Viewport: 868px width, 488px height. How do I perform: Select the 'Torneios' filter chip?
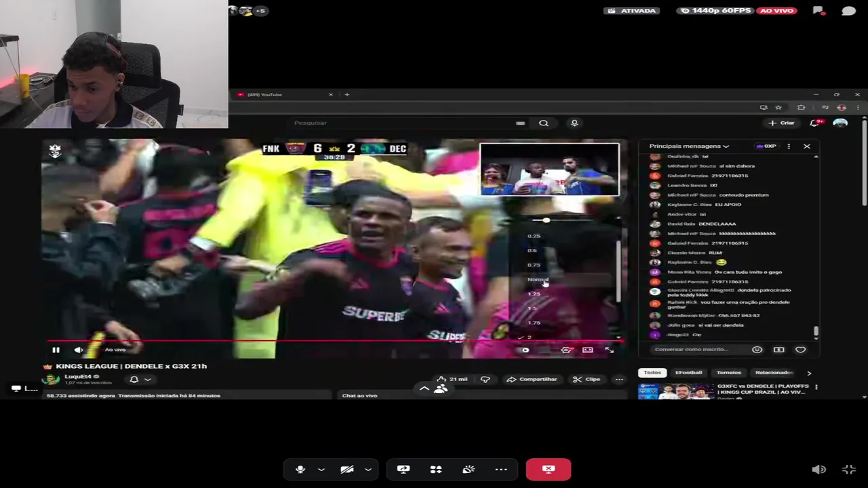click(729, 373)
